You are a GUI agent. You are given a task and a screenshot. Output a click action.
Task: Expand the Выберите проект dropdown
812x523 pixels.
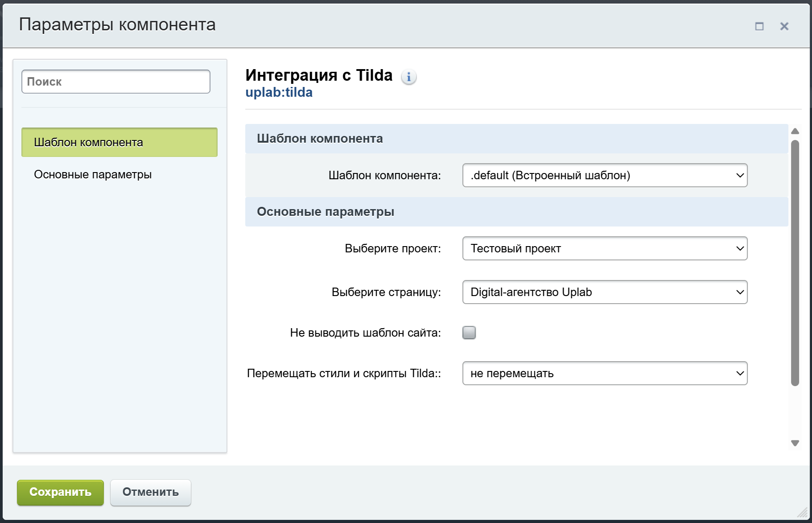[x=605, y=248]
